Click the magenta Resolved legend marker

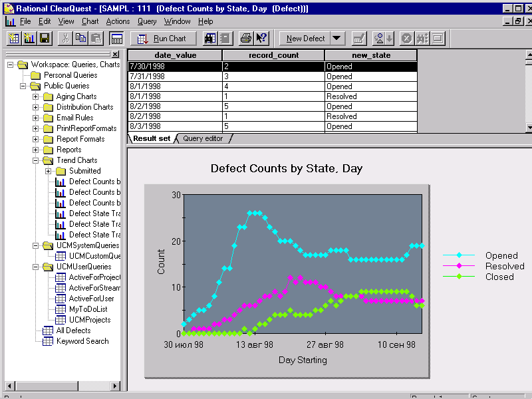[459, 265]
